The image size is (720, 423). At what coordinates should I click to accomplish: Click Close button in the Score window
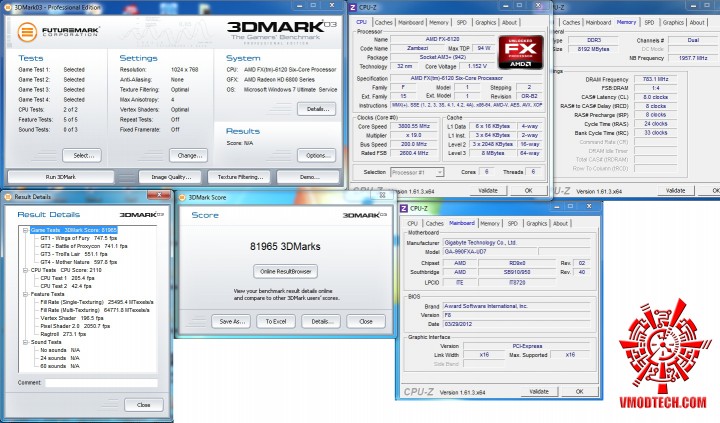coord(366,321)
